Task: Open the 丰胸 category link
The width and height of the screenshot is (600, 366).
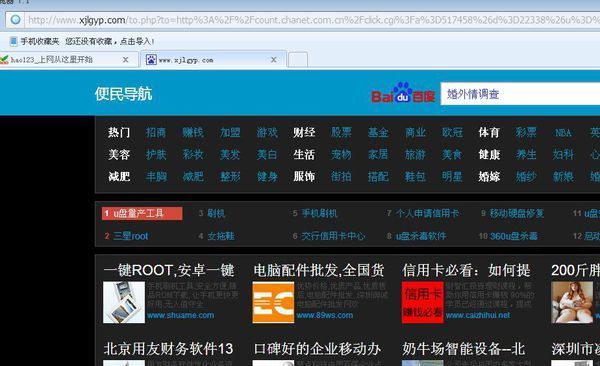Action: (x=156, y=176)
